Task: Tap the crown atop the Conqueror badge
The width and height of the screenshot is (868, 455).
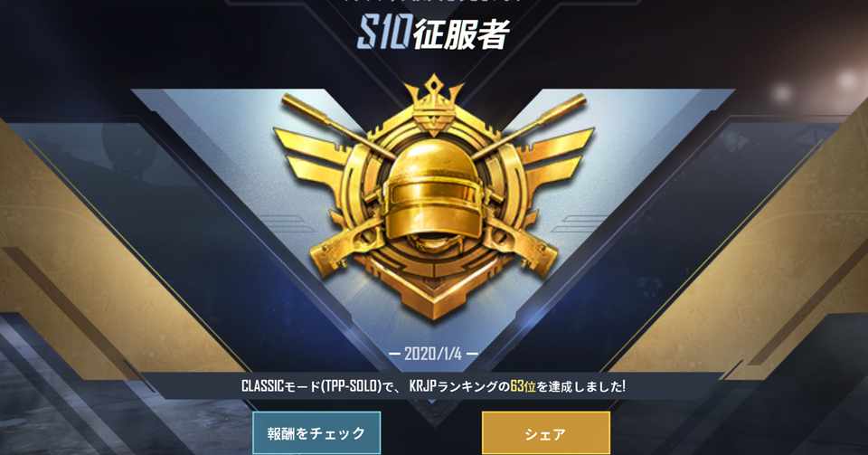Action: tap(433, 105)
